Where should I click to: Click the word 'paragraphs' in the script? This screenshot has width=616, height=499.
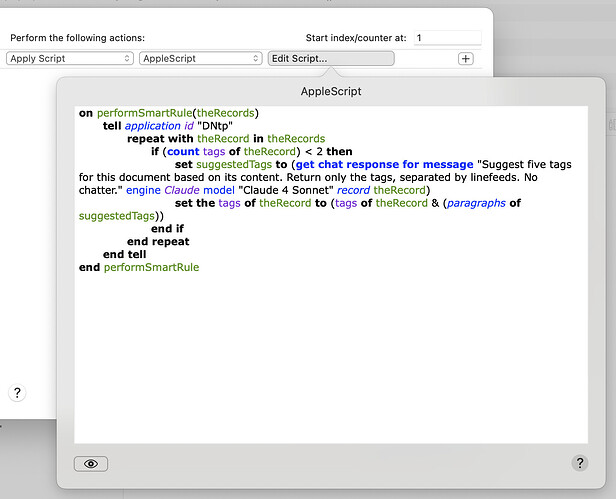click(476, 203)
